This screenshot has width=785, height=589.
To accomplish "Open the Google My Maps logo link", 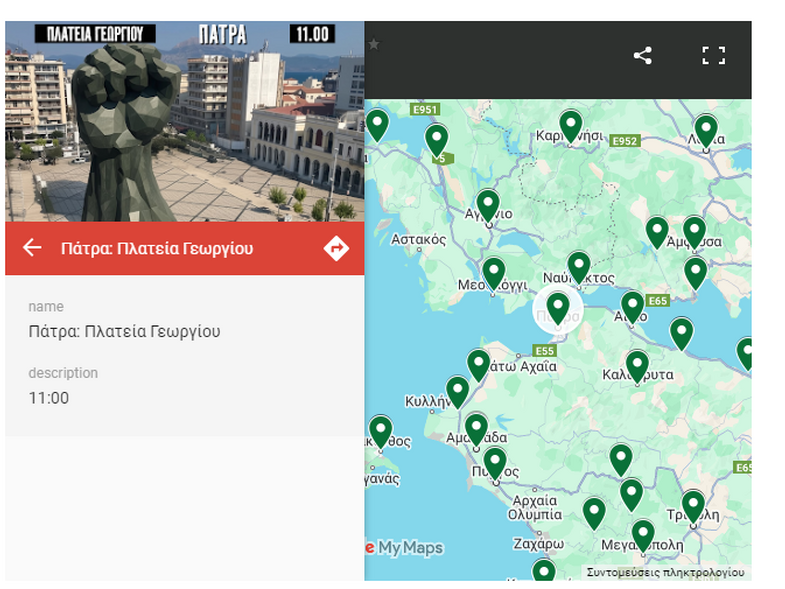I will [x=404, y=548].
